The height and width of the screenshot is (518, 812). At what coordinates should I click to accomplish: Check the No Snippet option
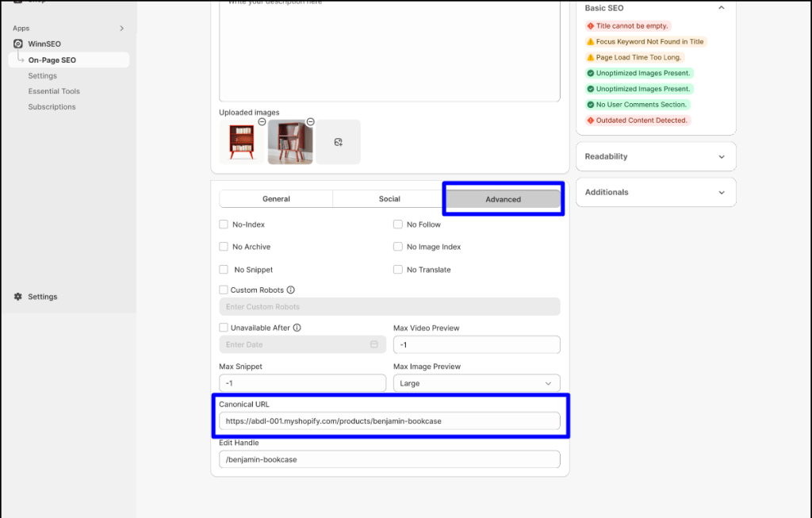pos(224,270)
